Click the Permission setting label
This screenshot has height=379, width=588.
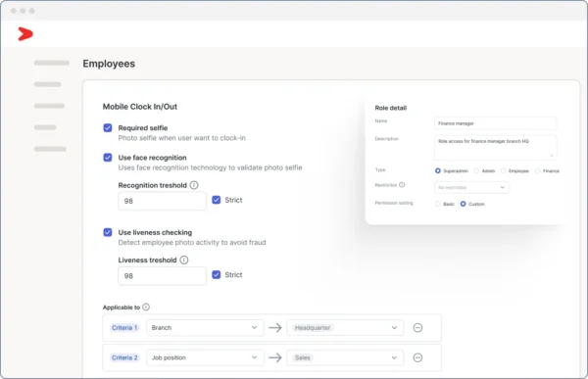tap(394, 203)
